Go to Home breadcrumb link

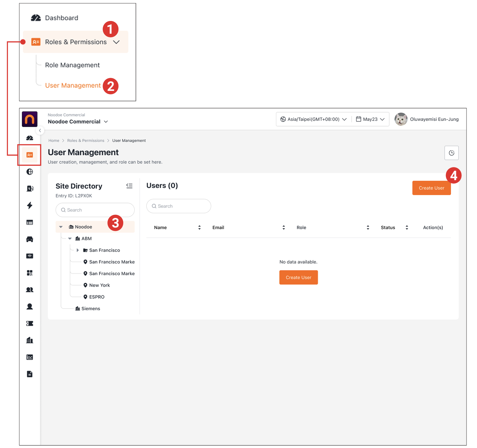click(54, 141)
